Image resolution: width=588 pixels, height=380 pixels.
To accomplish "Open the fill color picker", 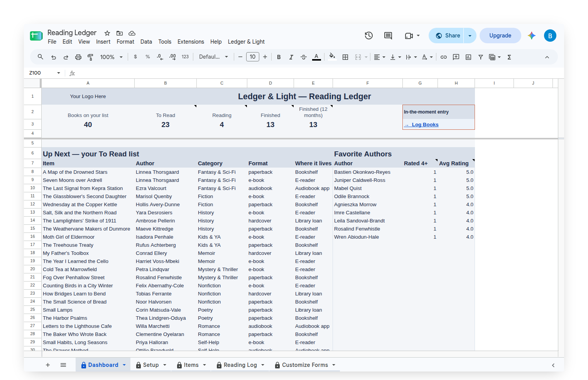I will pyautogui.click(x=332, y=57).
